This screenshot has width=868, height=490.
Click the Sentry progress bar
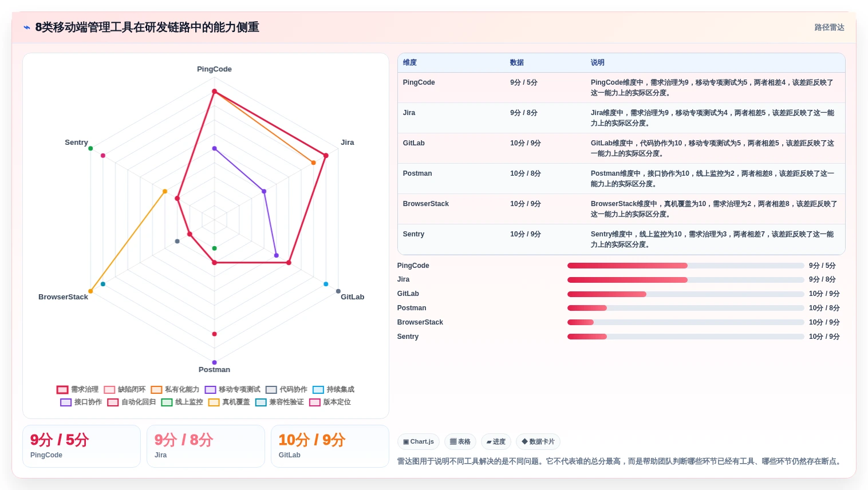pyautogui.click(x=685, y=337)
